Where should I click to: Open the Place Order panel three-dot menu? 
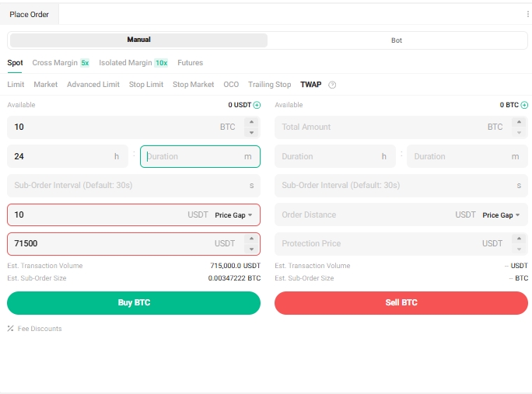click(527, 14)
